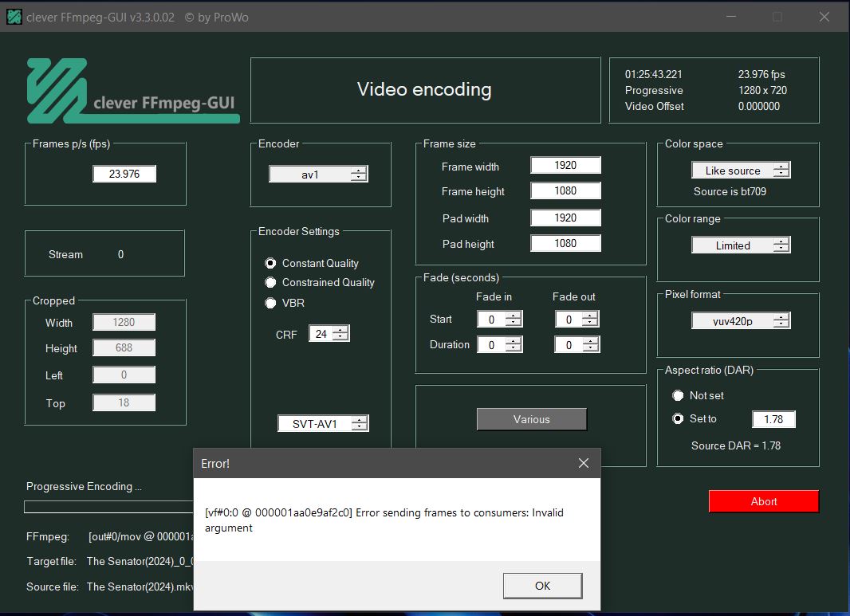Click the aspect ratio 1.78 field
This screenshot has height=616, width=850.
(773, 419)
